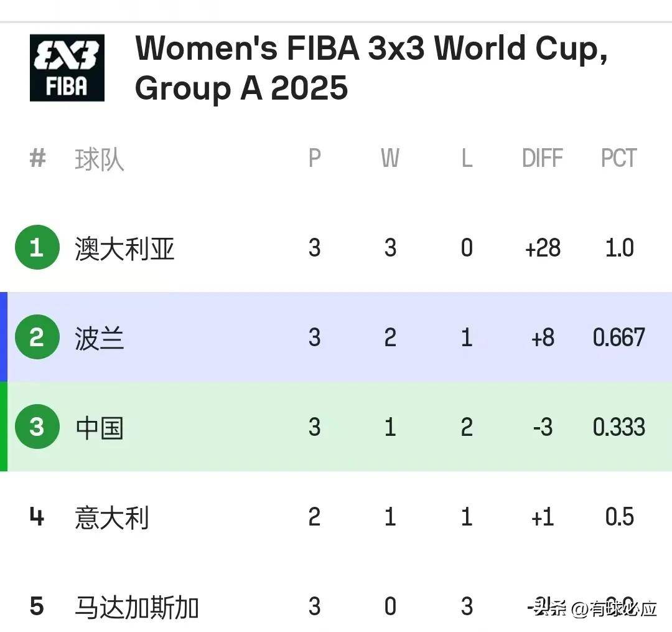Sort by the W column header
The image size is (672, 632).
coord(390,158)
